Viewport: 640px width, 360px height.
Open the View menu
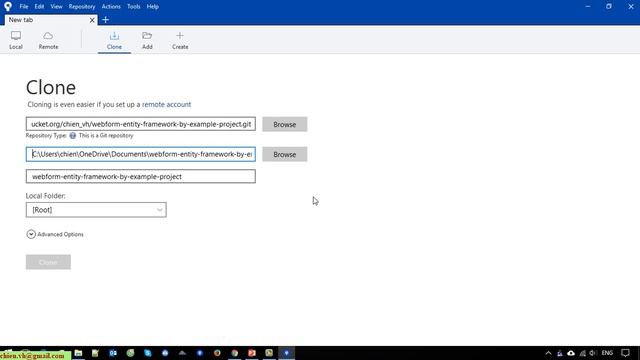pyautogui.click(x=56, y=7)
